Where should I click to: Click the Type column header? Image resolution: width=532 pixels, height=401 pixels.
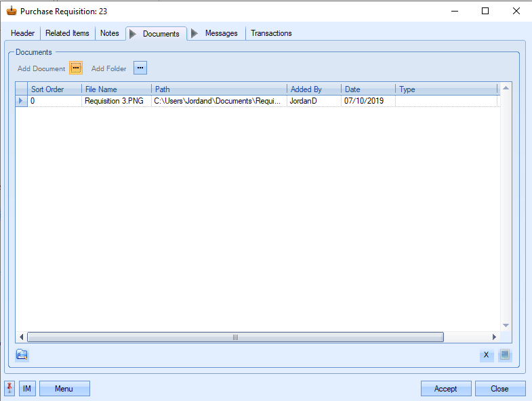(x=447, y=89)
